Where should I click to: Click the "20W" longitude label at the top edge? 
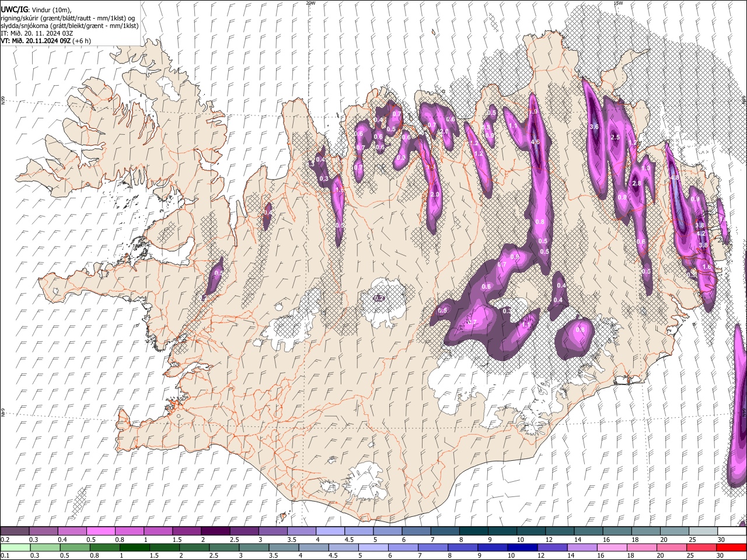310,3
